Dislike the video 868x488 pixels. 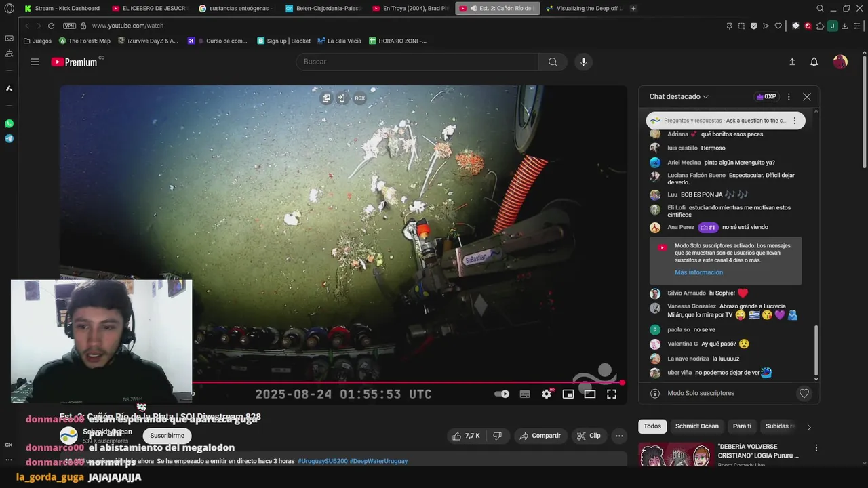click(497, 436)
